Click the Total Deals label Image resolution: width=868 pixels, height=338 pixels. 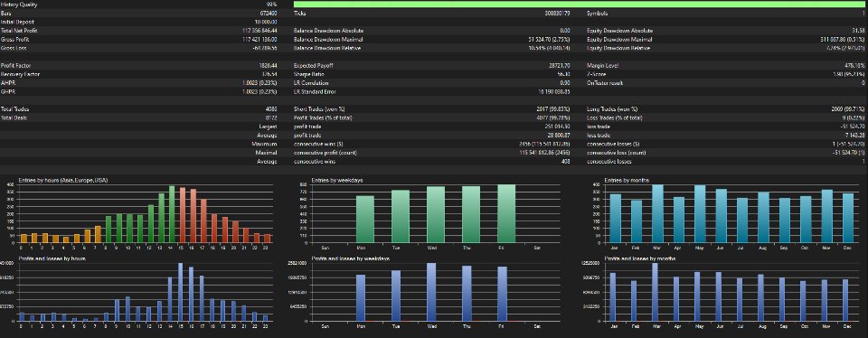[x=14, y=117]
